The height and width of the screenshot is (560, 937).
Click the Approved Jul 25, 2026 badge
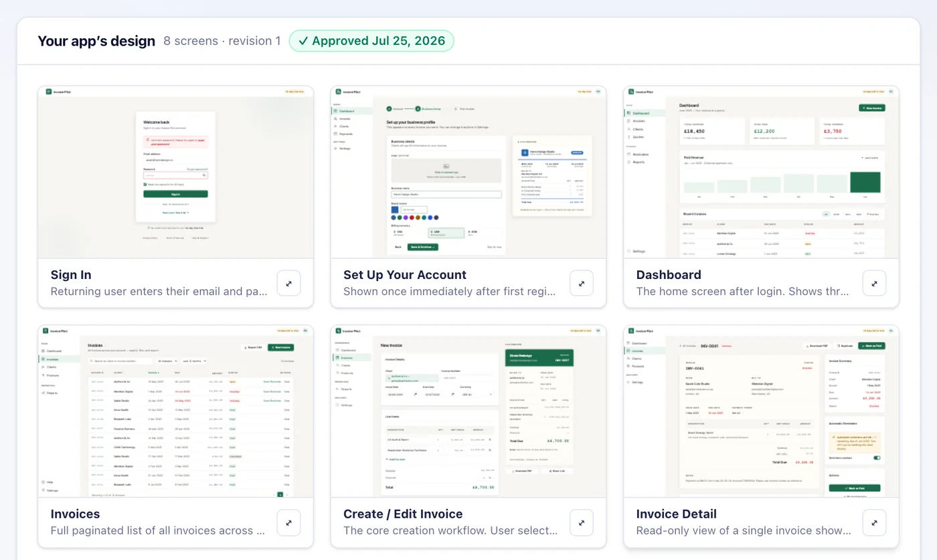[371, 41]
